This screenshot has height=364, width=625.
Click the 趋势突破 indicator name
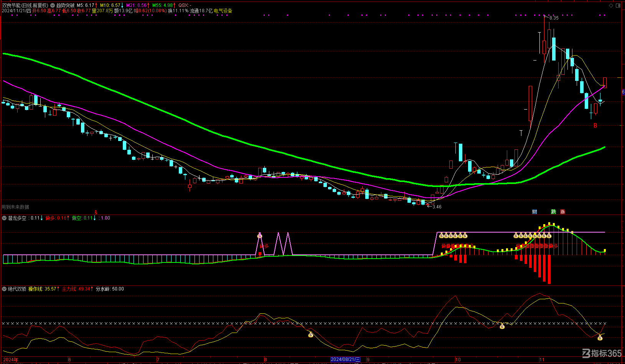tap(65, 5)
